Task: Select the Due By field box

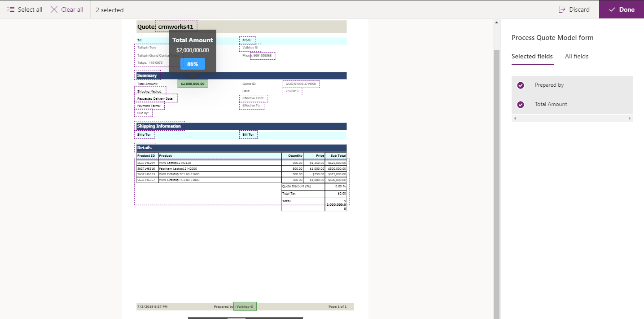Action: 143,113
